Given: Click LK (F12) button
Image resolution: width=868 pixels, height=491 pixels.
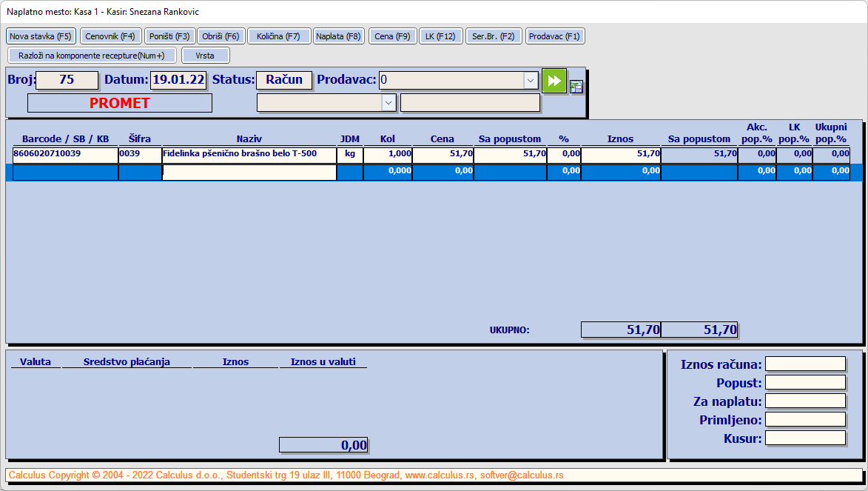Looking at the screenshot, I should pyautogui.click(x=440, y=36).
